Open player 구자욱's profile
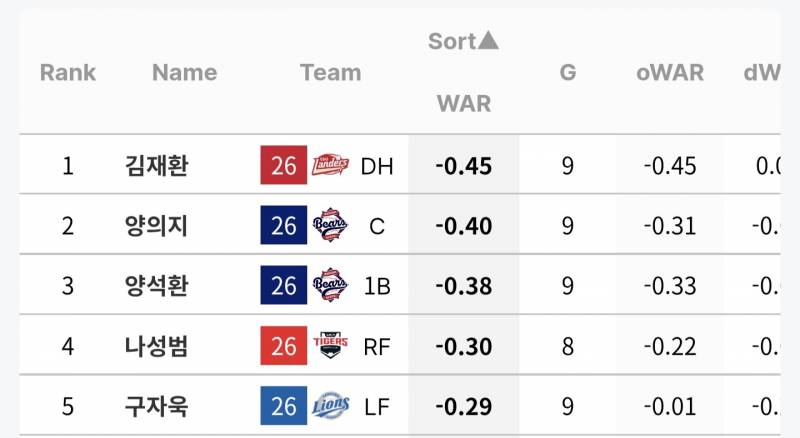The image size is (800, 438). (157, 406)
